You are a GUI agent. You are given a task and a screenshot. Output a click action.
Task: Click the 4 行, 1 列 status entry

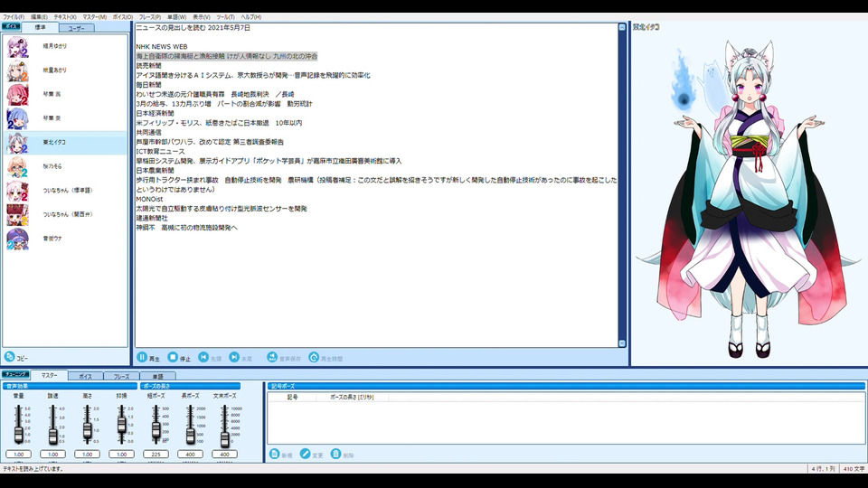(823, 469)
